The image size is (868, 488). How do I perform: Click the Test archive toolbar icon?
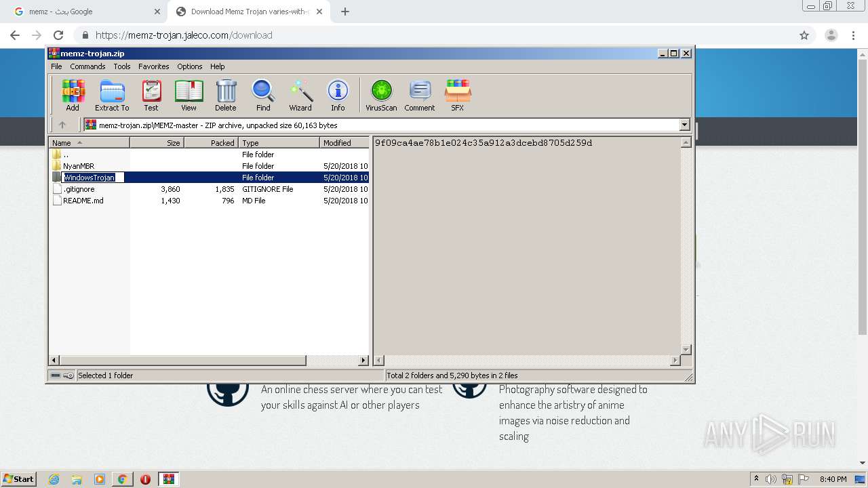(151, 95)
